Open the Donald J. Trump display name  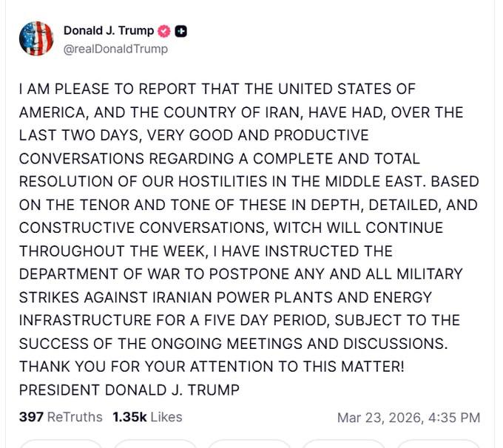pyautogui.click(x=108, y=30)
